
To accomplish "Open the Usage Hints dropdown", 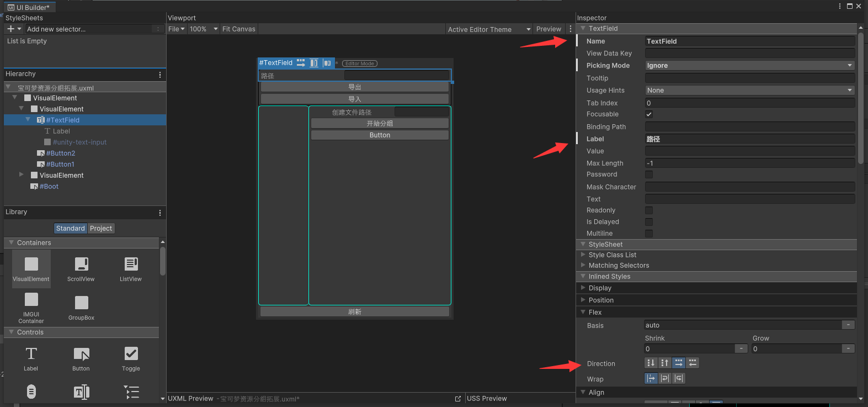I will click(750, 90).
